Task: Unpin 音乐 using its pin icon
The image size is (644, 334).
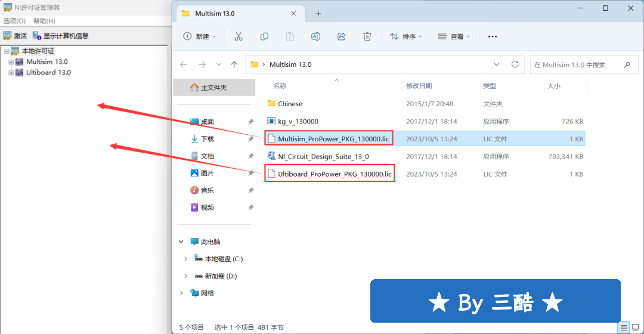Action: [x=250, y=190]
